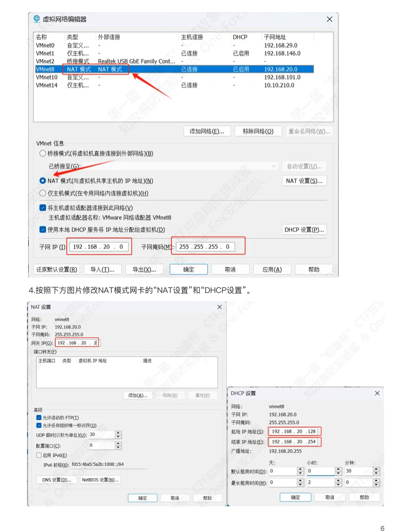Select the NAT 模式 radio button
This screenshot has height=532, width=402.
[43, 181]
